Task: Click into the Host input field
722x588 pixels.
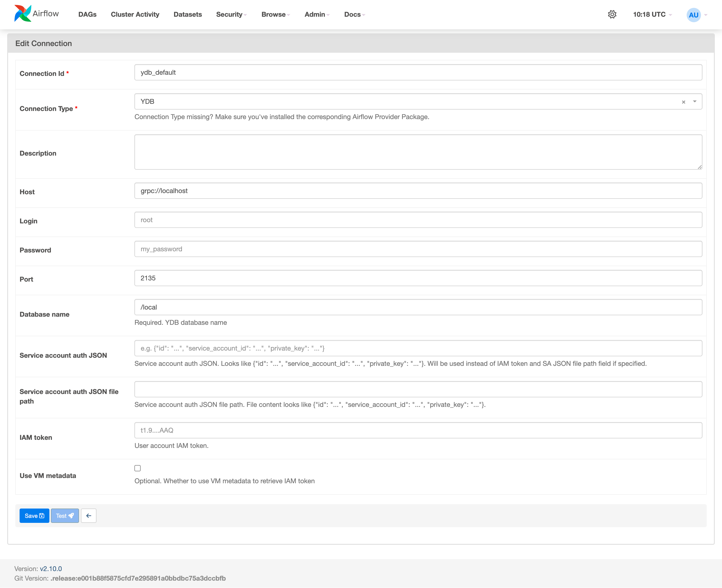Action: point(418,191)
